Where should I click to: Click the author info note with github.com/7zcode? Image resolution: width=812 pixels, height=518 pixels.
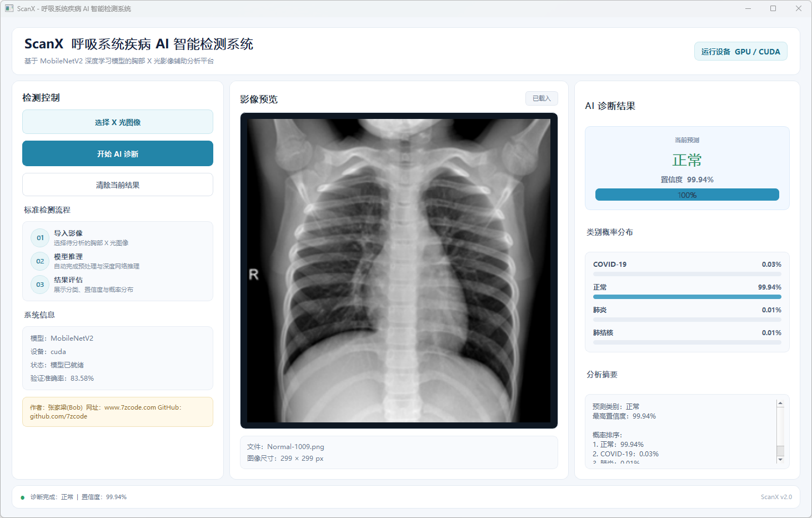[118, 412]
